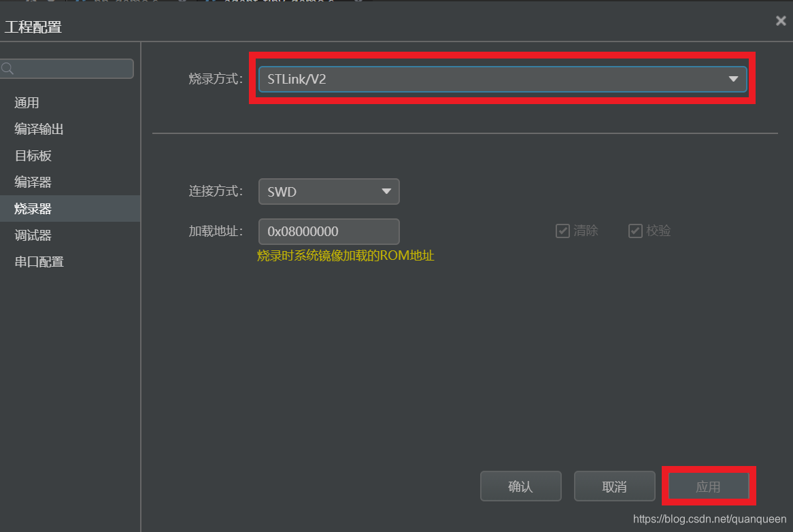
Task: Click the 确认 button
Action: [520, 486]
